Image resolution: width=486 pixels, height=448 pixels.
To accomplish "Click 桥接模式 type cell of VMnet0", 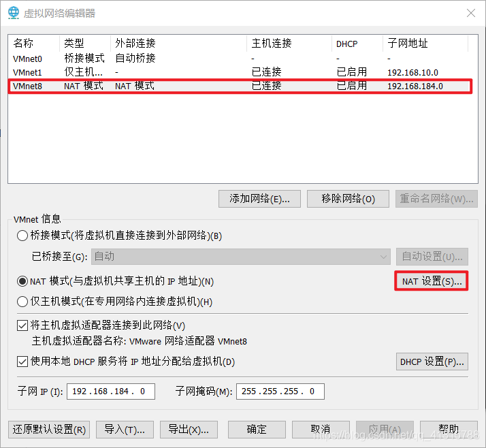I will (x=84, y=59).
